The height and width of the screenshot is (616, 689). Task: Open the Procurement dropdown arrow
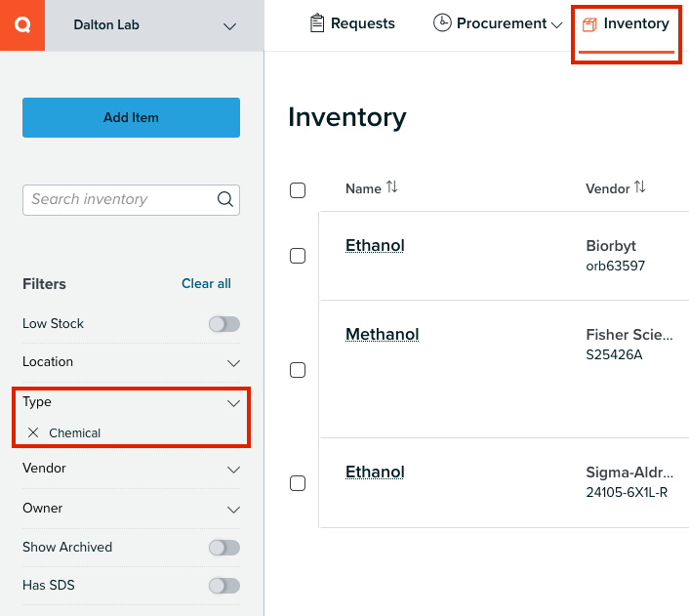556,25
